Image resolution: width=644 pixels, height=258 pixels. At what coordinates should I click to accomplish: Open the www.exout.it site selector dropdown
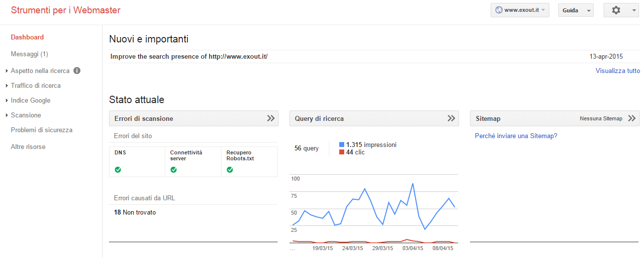520,10
